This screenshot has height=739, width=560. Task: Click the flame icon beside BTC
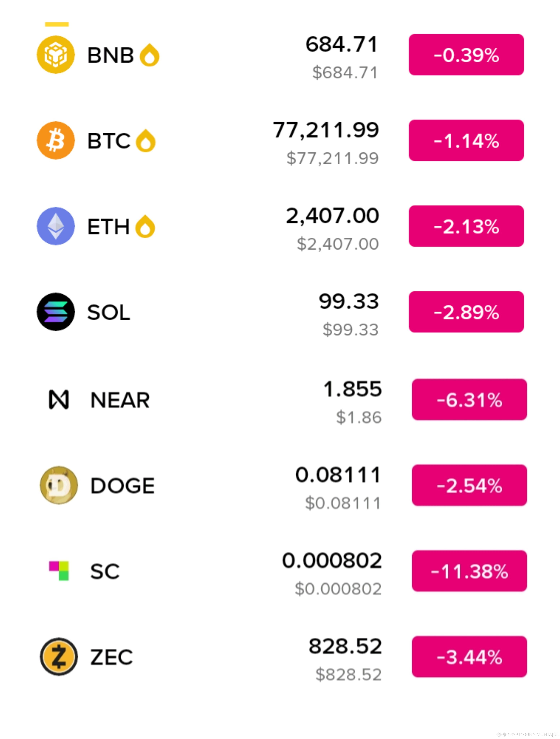146,141
